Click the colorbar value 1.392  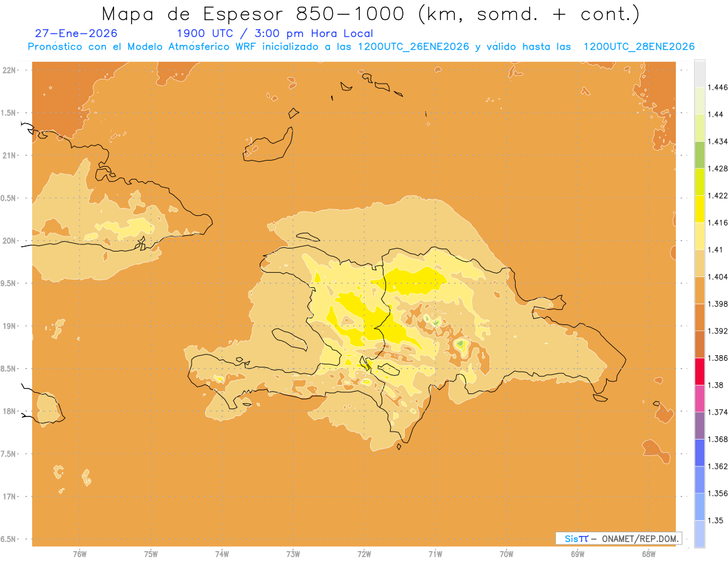(x=718, y=331)
